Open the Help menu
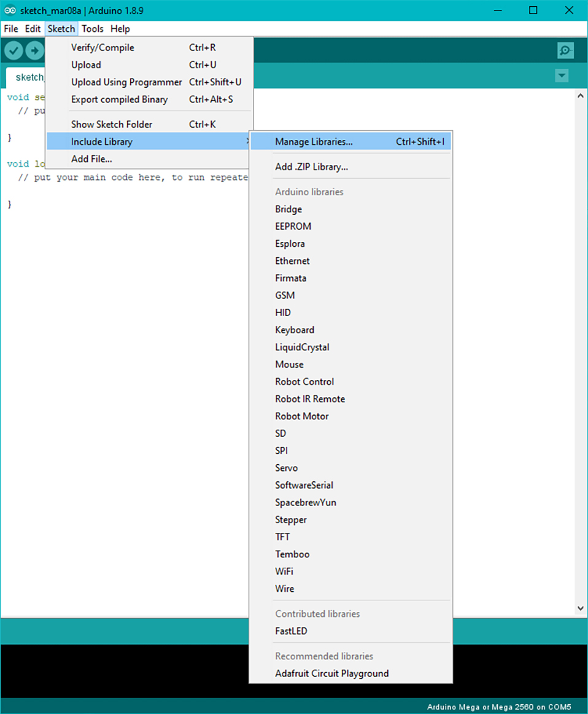The image size is (588, 714). coord(120,29)
